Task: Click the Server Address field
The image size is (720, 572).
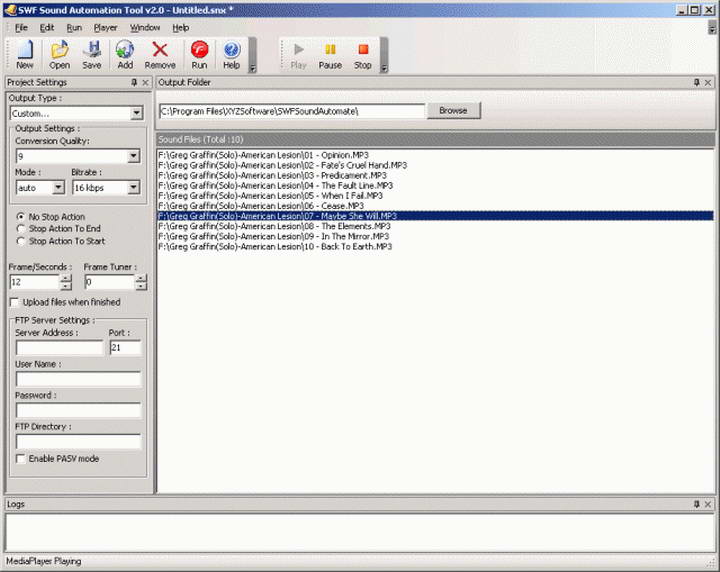Action: tap(60, 348)
